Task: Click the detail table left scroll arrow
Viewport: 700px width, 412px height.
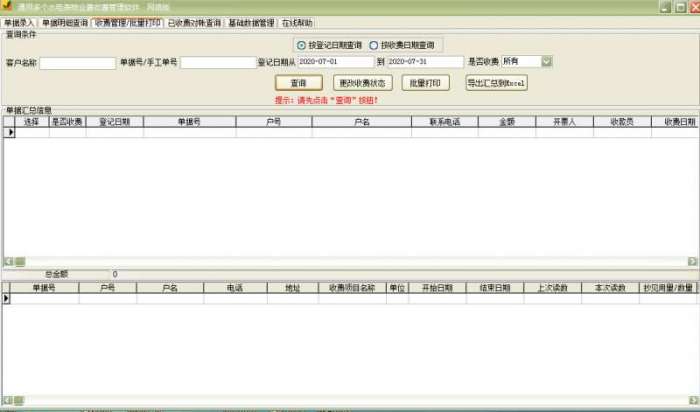Action: click(6, 400)
